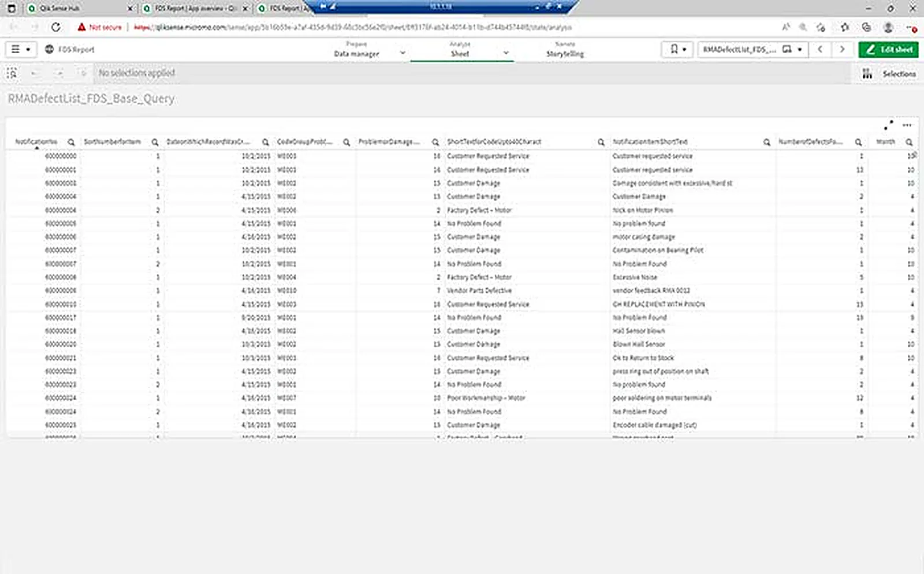924x574 pixels.
Task: Click the browser address bar URL
Action: (352, 27)
